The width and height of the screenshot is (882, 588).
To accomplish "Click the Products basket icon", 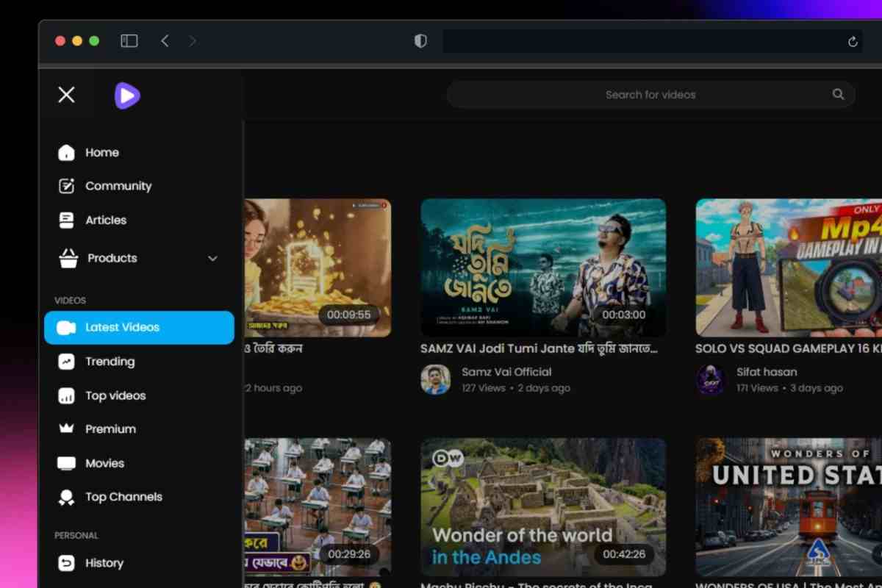I will (68, 258).
